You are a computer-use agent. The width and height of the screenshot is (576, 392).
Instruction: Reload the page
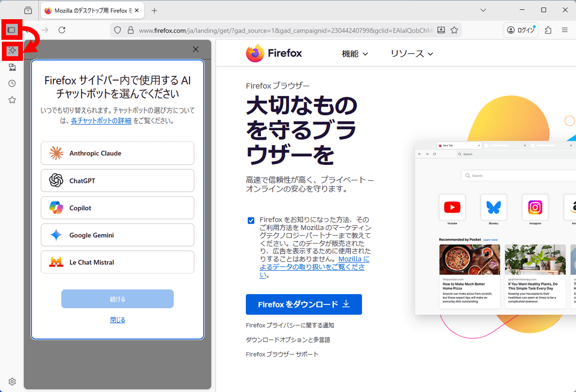point(62,30)
